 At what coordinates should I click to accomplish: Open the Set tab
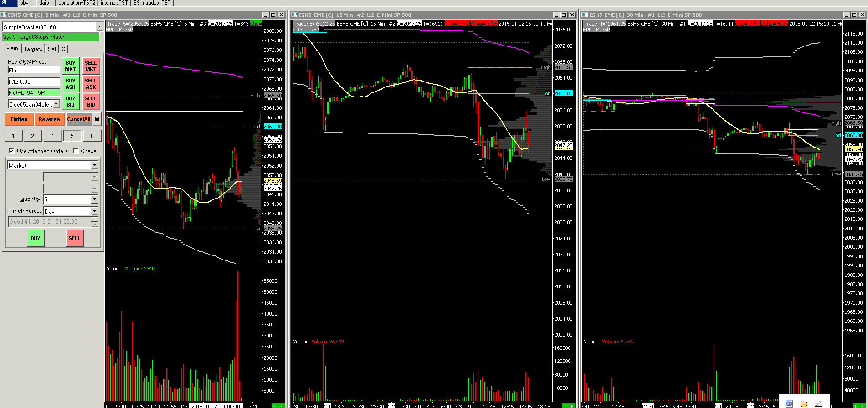click(x=52, y=49)
